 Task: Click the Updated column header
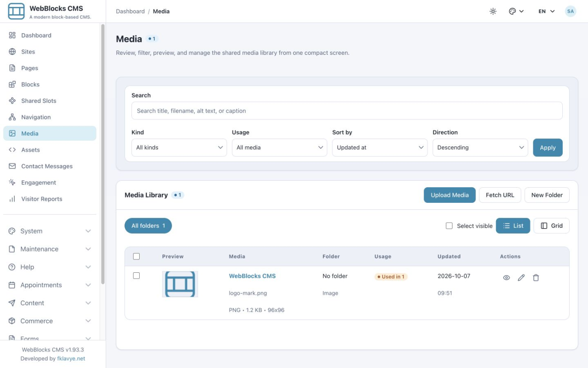(449, 256)
